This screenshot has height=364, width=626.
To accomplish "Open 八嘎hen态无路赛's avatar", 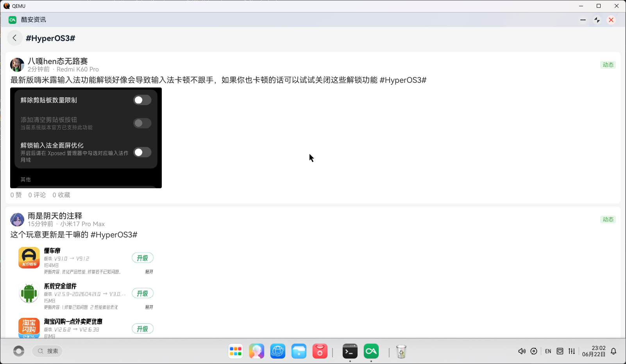I will tap(17, 65).
